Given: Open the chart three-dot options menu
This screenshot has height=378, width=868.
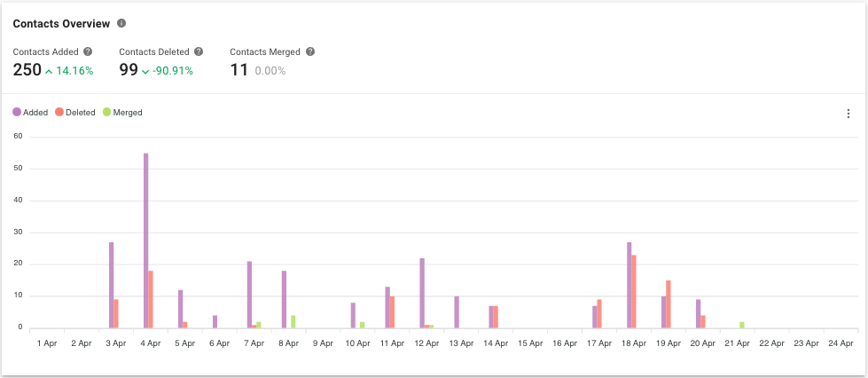Looking at the screenshot, I should [x=848, y=113].
